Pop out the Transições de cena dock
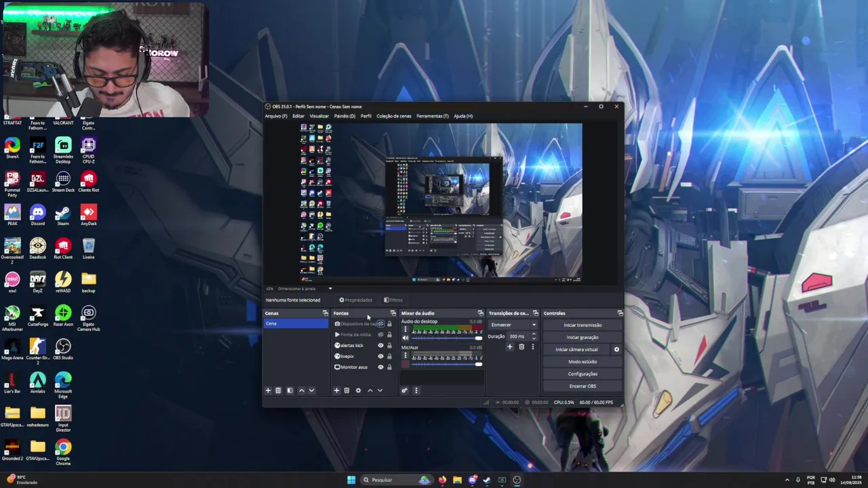Image resolution: width=868 pixels, height=488 pixels. (x=535, y=313)
